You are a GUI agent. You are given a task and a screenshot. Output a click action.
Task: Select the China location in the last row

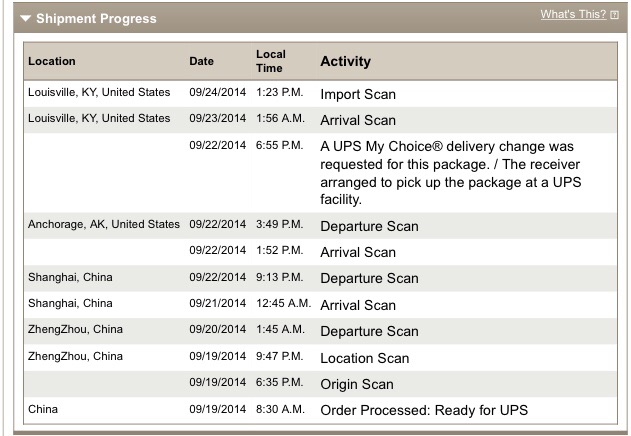point(43,409)
